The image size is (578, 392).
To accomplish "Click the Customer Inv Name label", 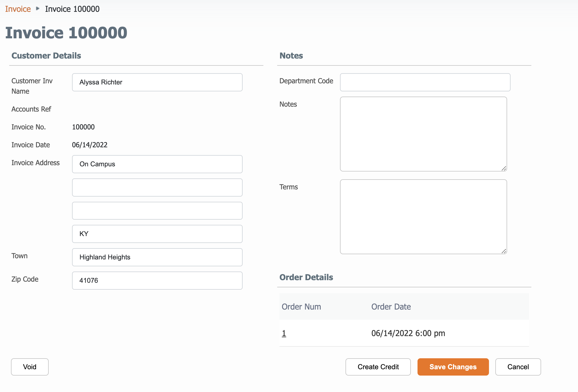I will (x=32, y=86).
